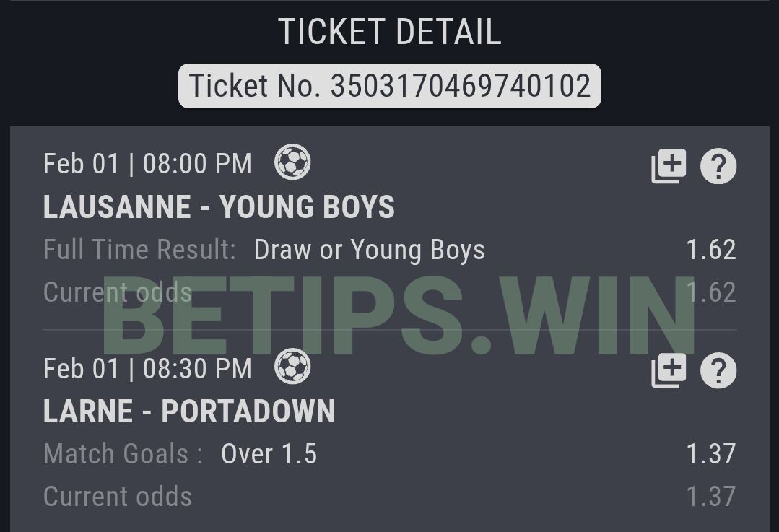Click the Match Goals market label
The width and height of the screenshot is (779, 532).
point(123,453)
